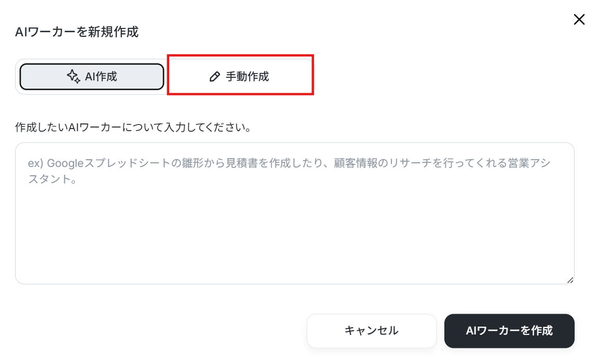Screen dimensions: 598x364
Task: Cancel with the キャンセル button
Action: 372,330
